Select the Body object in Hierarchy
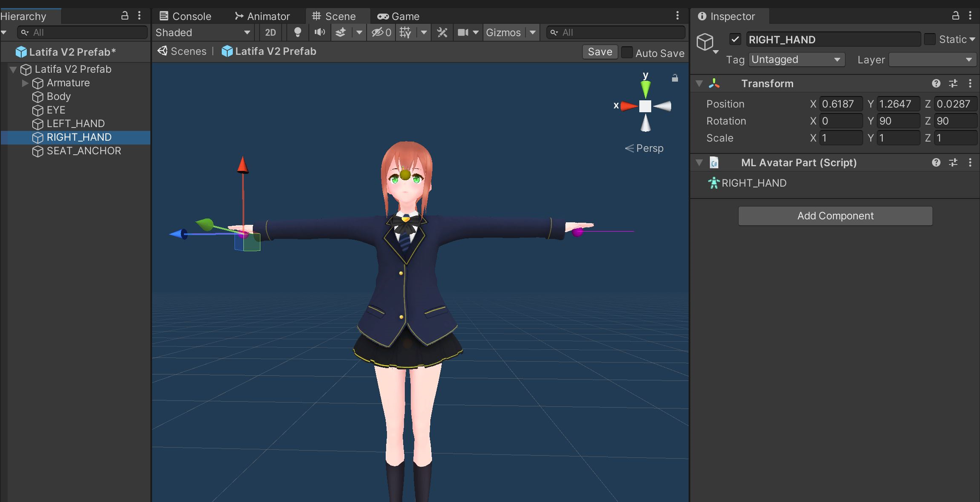Image resolution: width=980 pixels, height=502 pixels. tap(59, 96)
